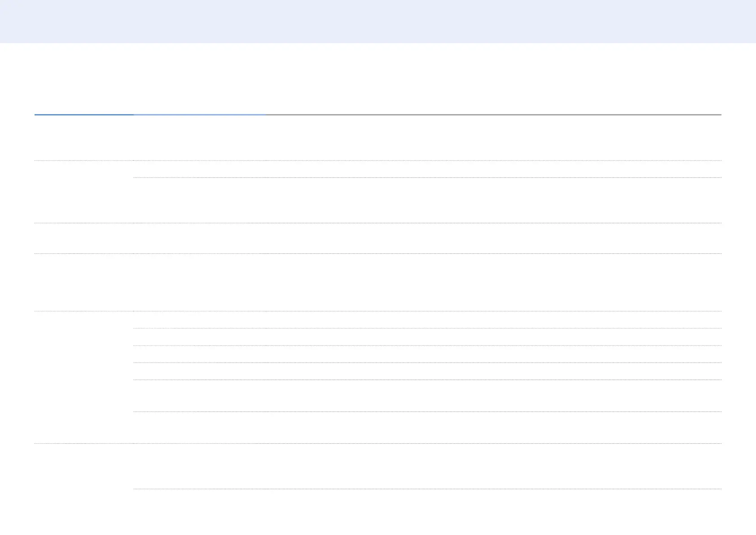This screenshot has width=756, height=535.
Task: Click the blank title area below the banner
Action: click(378, 79)
